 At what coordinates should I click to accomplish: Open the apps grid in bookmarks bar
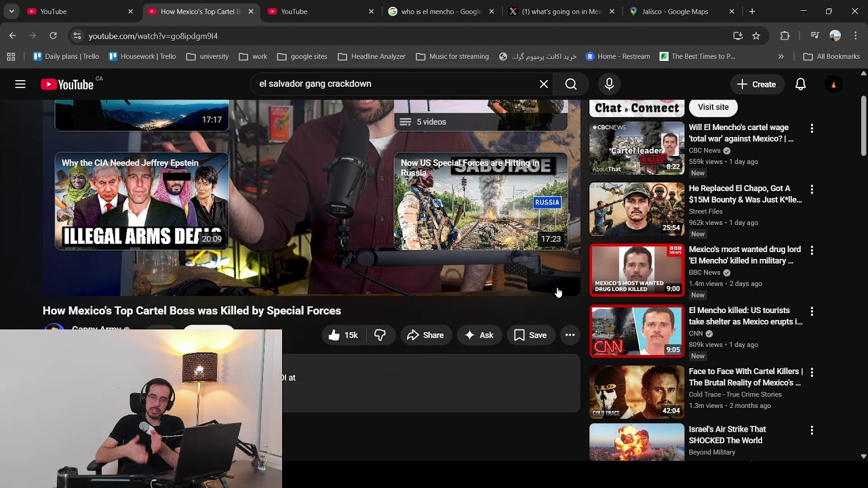tap(11, 56)
